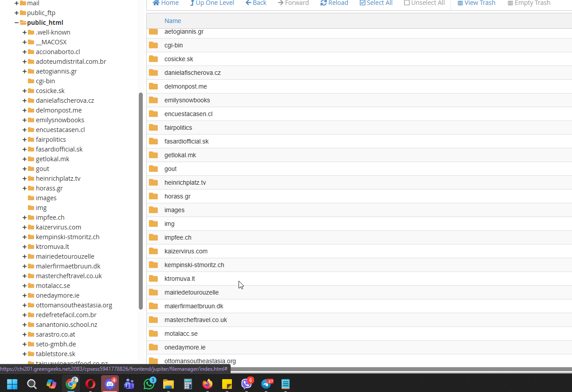
Task: Select impfee.ch name in the file list
Action: pos(178,237)
